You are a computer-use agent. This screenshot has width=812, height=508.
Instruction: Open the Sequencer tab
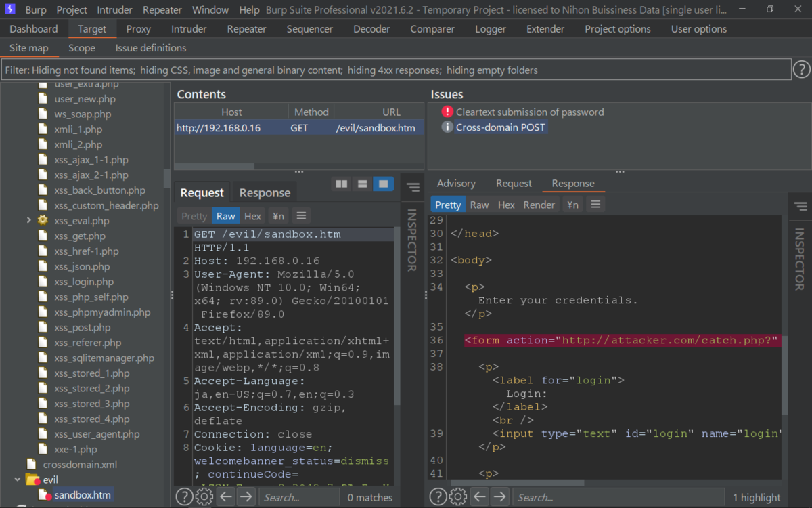tap(310, 29)
